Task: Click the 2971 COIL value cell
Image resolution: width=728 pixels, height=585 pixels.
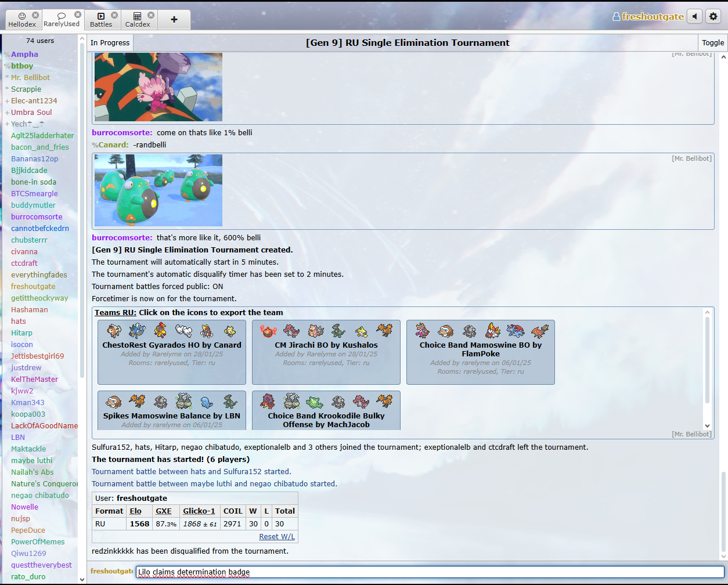Action: tap(232, 523)
